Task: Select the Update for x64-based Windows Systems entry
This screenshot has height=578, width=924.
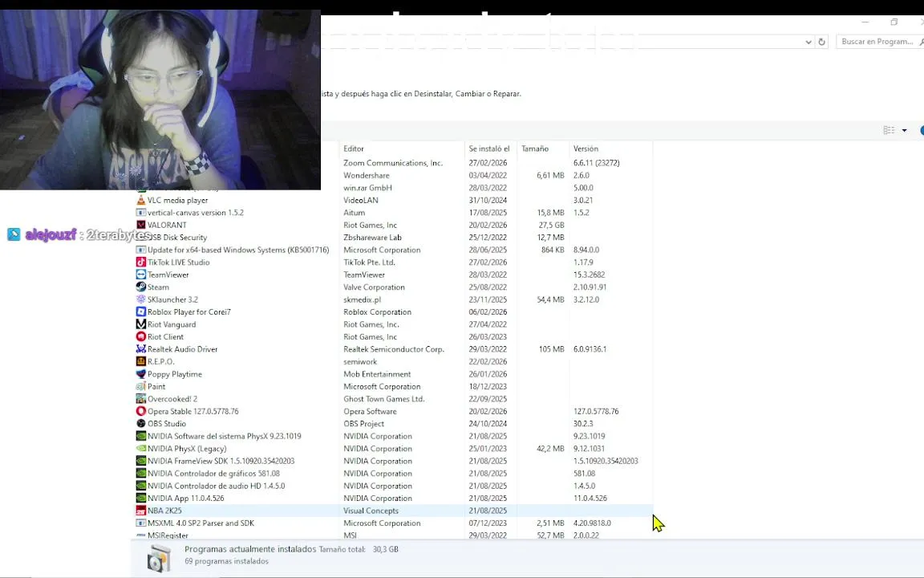Action: coord(394,250)
